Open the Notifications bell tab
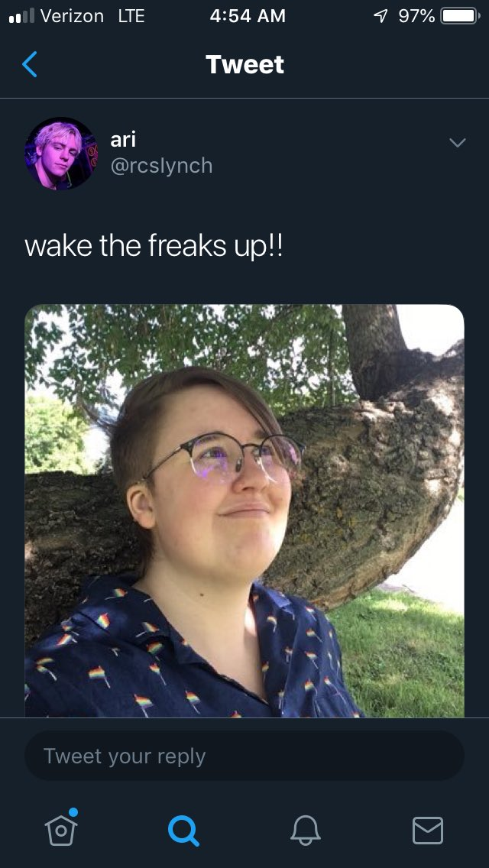Image resolution: width=489 pixels, height=868 pixels. click(306, 831)
